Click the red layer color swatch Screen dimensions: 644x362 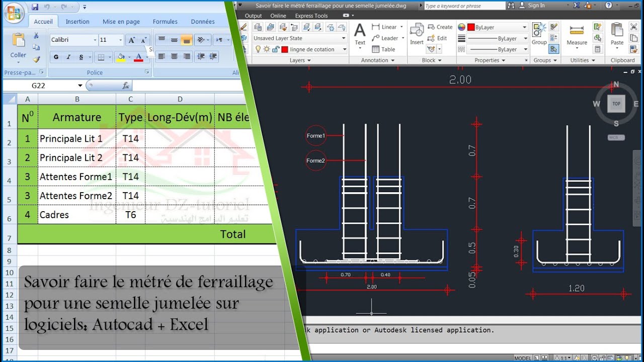[285, 49]
